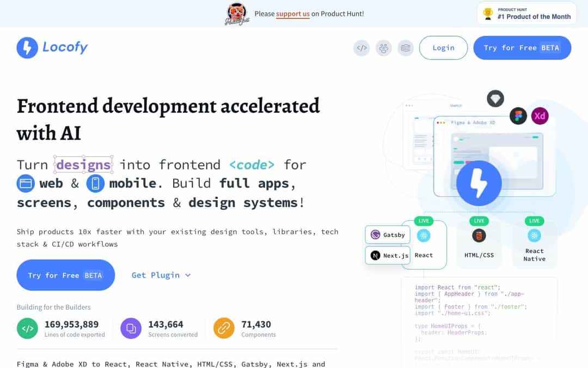
Task: Select the Next.js framework chip
Action: 388,255
